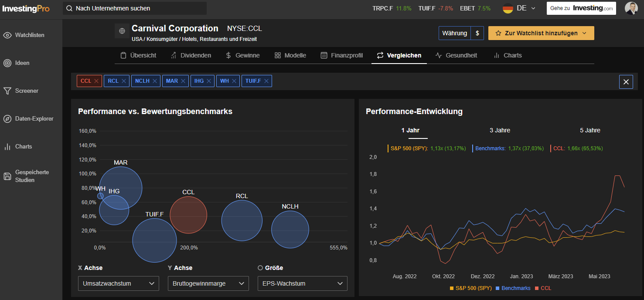
Task: Close the comparison ticker bar
Action: click(x=626, y=82)
